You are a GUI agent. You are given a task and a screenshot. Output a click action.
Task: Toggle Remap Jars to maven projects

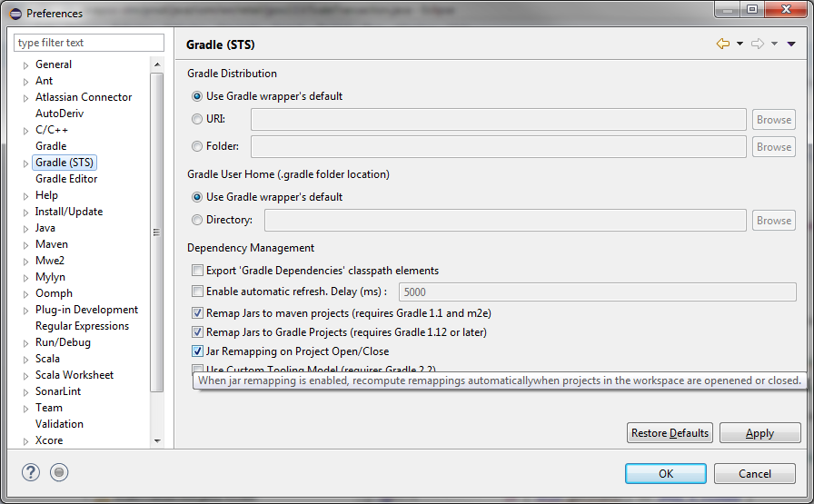click(197, 313)
